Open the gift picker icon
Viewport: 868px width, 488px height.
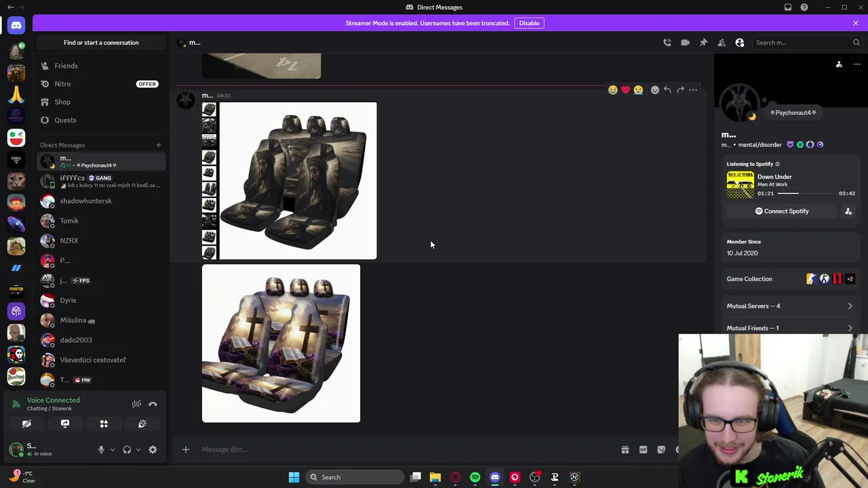click(625, 449)
